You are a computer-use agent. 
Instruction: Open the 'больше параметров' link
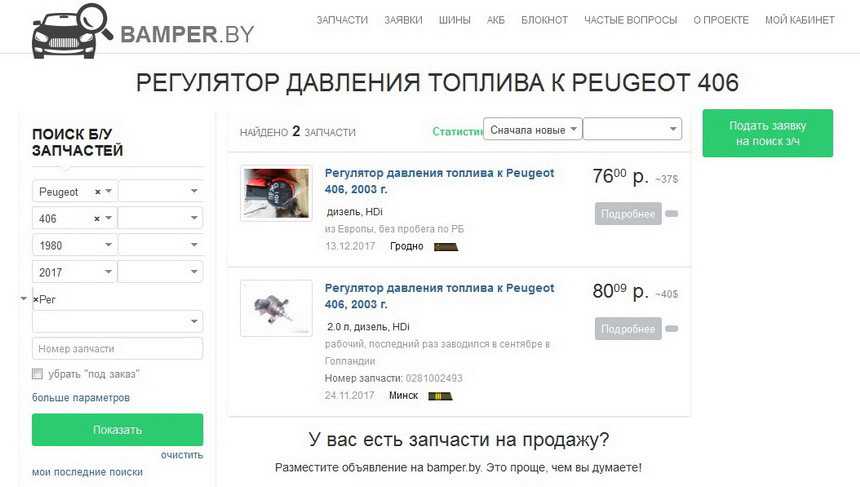pos(81,398)
